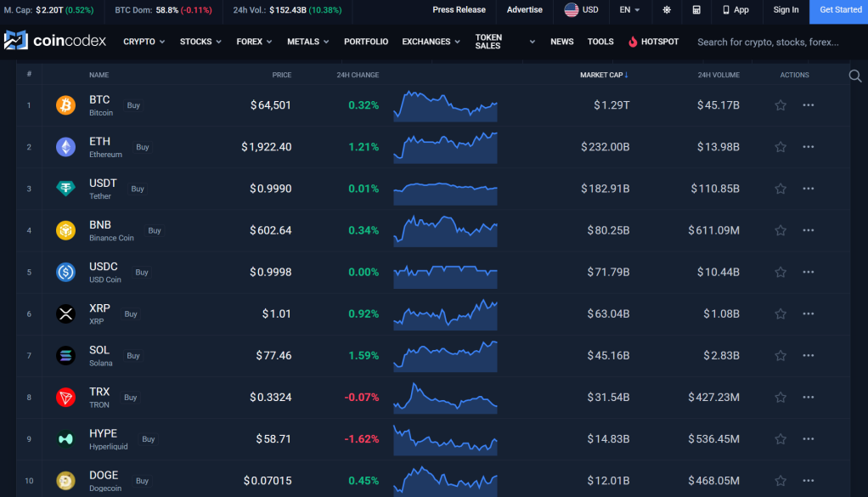This screenshot has height=497, width=868.
Task: Click Buy next to Bitcoin
Action: tap(133, 105)
